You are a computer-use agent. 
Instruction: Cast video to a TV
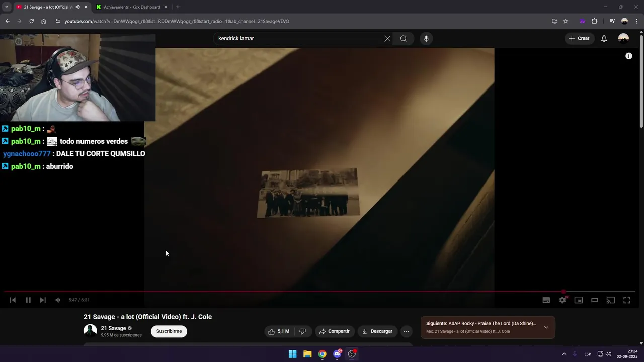(x=611, y=300)
